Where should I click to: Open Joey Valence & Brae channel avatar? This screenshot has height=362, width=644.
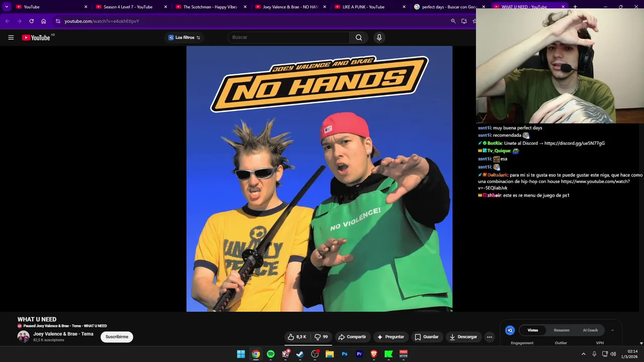pos(24,337)
